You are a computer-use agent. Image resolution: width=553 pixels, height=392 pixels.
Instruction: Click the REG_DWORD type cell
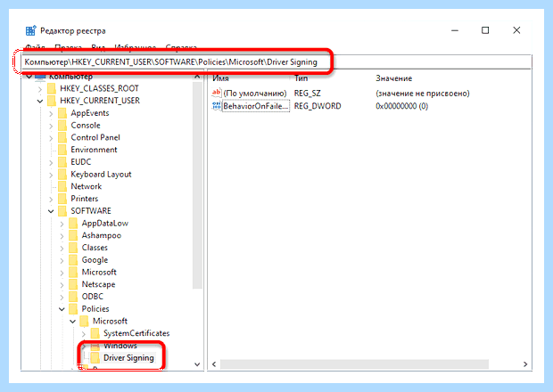click(318, 106)
